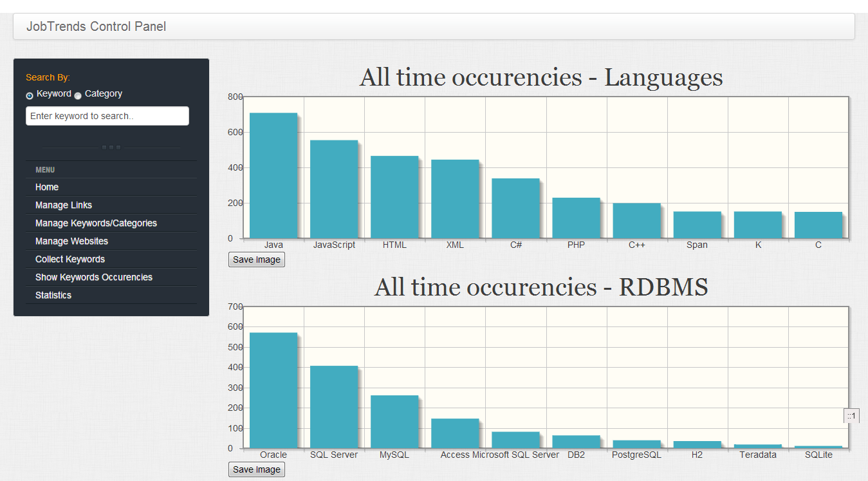This screenshot has height=481, width=868.
Task: Click the 'Microsoft SQL Server' axis label
Action: tap(516, 455)
